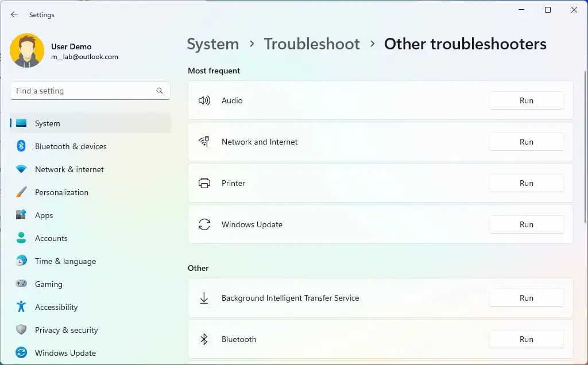Run the Printer troubleshooter

point(526,183)
